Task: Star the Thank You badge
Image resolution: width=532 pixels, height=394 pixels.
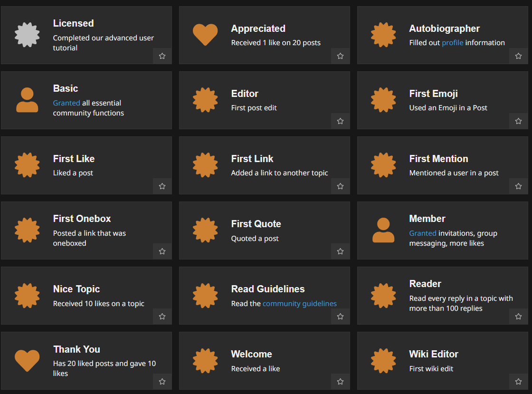Action: pyautogui.click(x=162, y=382)
